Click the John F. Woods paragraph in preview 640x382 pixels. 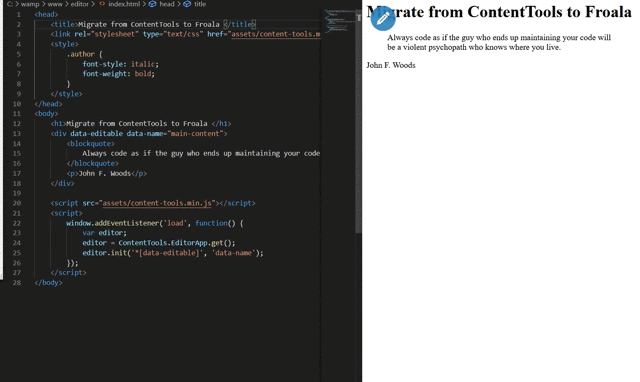tap(391, 65)
